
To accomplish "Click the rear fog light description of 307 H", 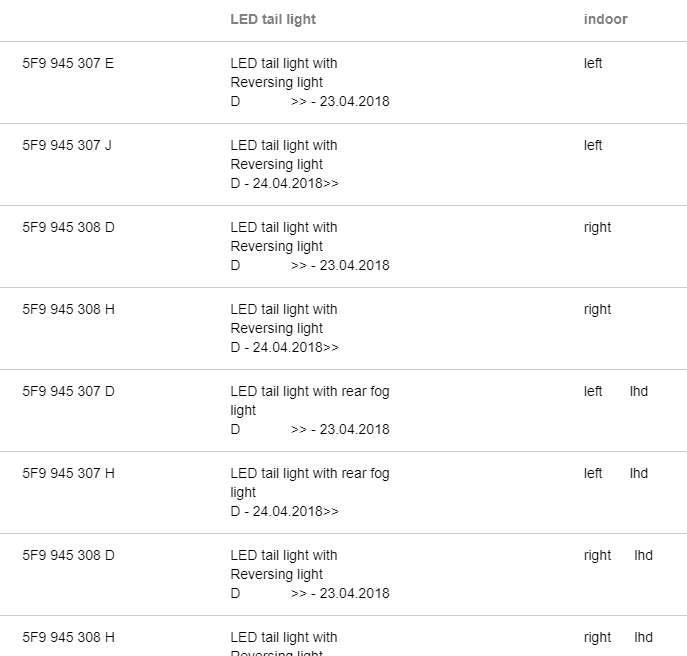I will (310, 482).
